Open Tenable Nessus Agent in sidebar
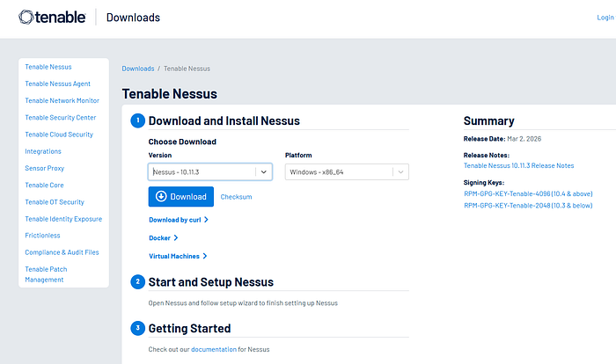616x364 pixels. [x=58, y=84]
